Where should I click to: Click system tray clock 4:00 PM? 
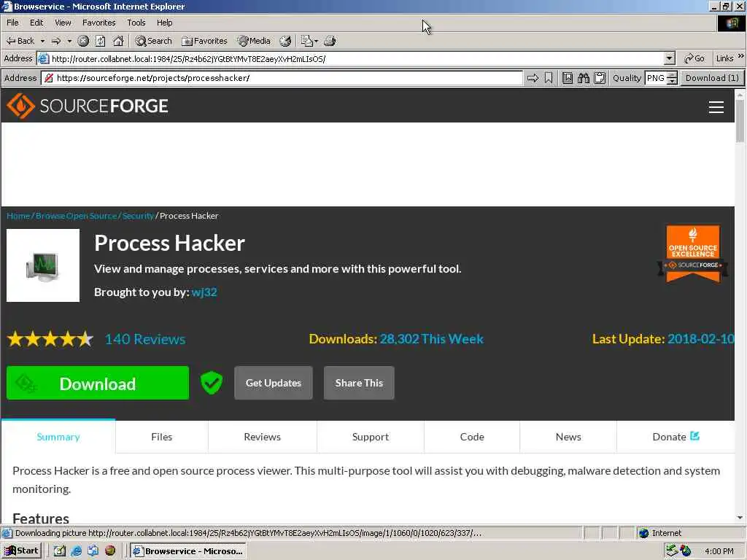pos(719,551)
